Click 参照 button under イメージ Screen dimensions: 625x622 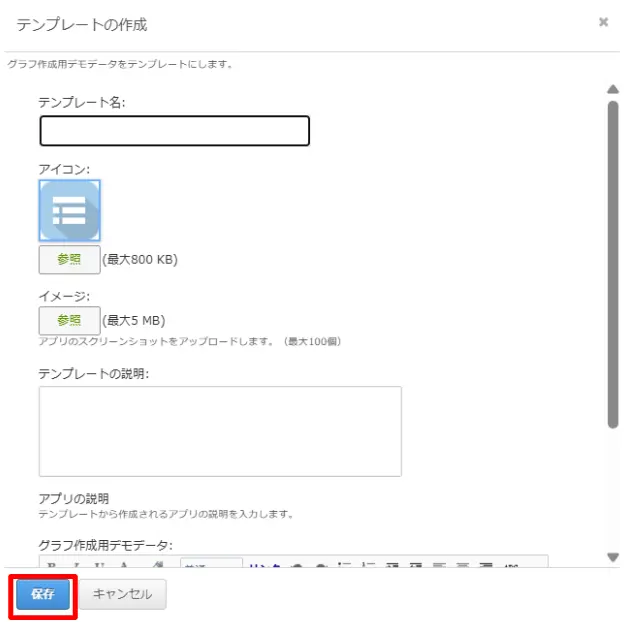(x=69, y=320)
